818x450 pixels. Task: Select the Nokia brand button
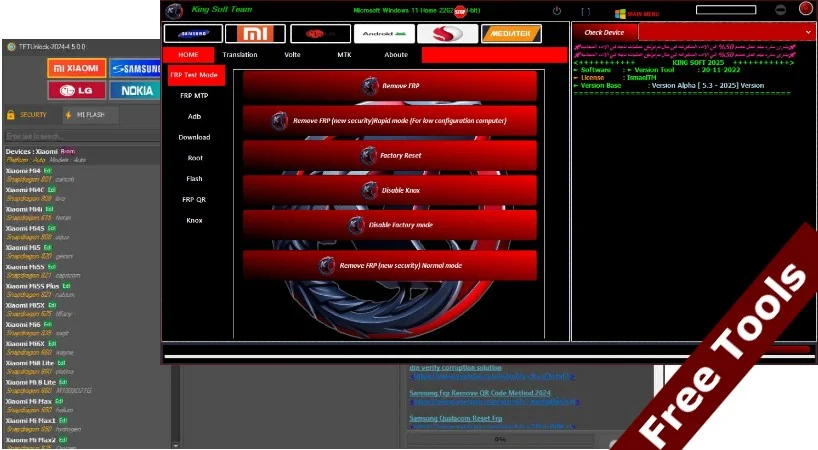(138, 91)
